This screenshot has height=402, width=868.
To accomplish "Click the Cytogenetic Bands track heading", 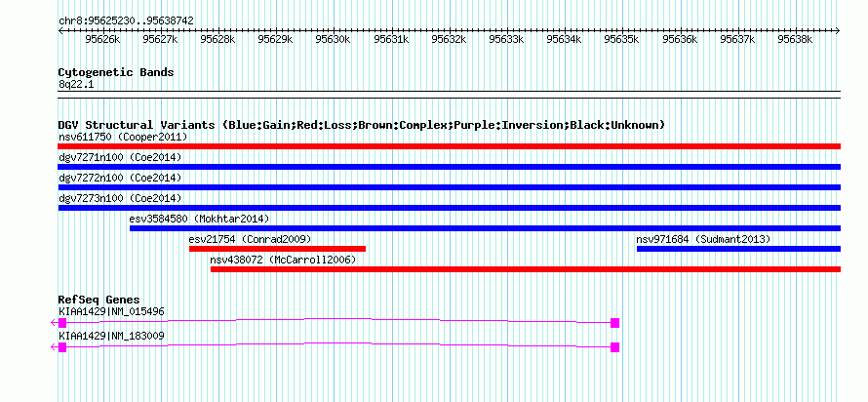I will pos(116,72).
